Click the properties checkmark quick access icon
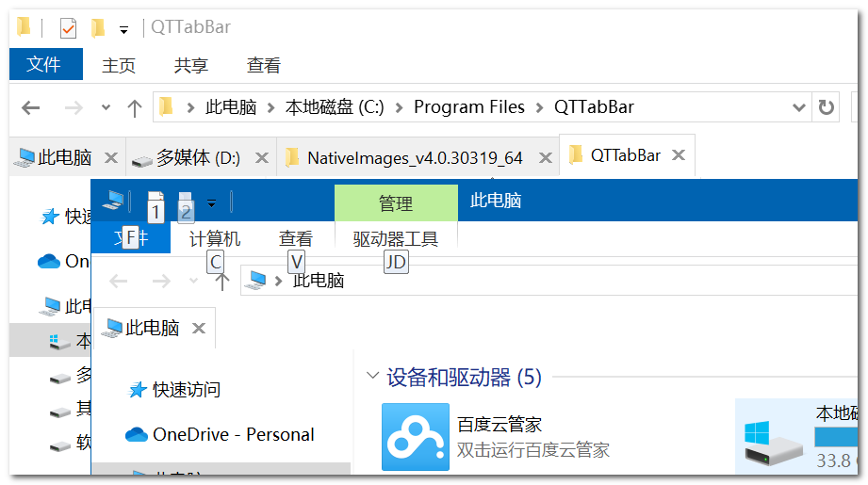Viewport: 868px width, 485px height. pyautogui.click(x=68, y=27)
